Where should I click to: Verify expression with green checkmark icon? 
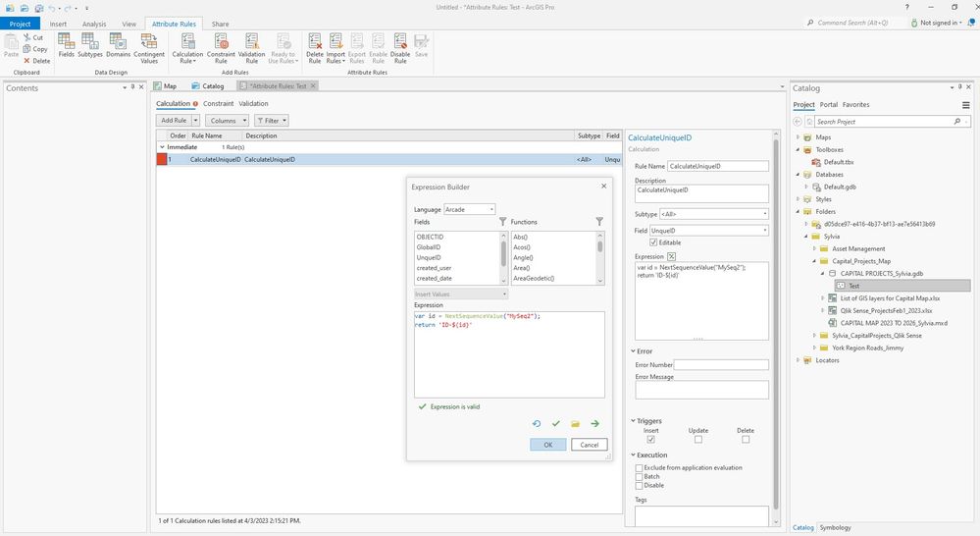555,423
